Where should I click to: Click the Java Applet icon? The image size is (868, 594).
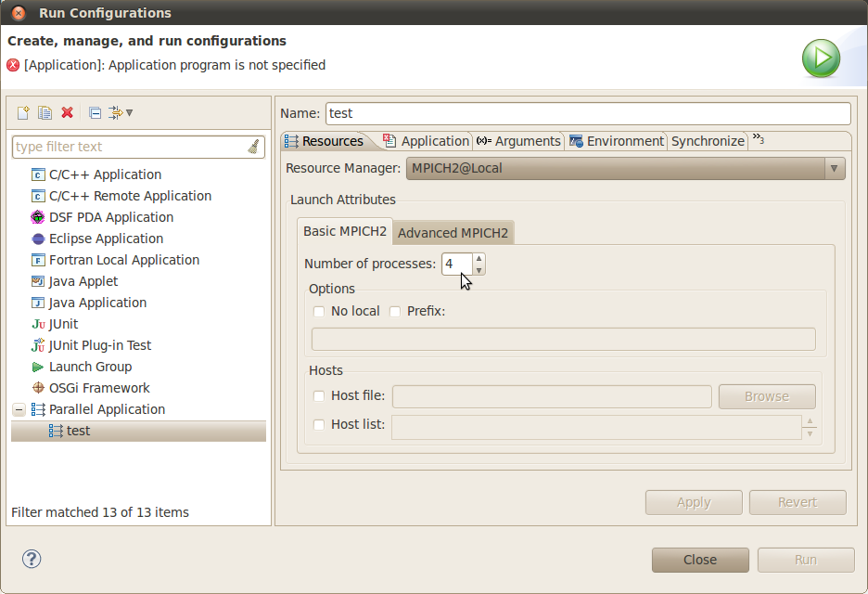coord(38,281)
